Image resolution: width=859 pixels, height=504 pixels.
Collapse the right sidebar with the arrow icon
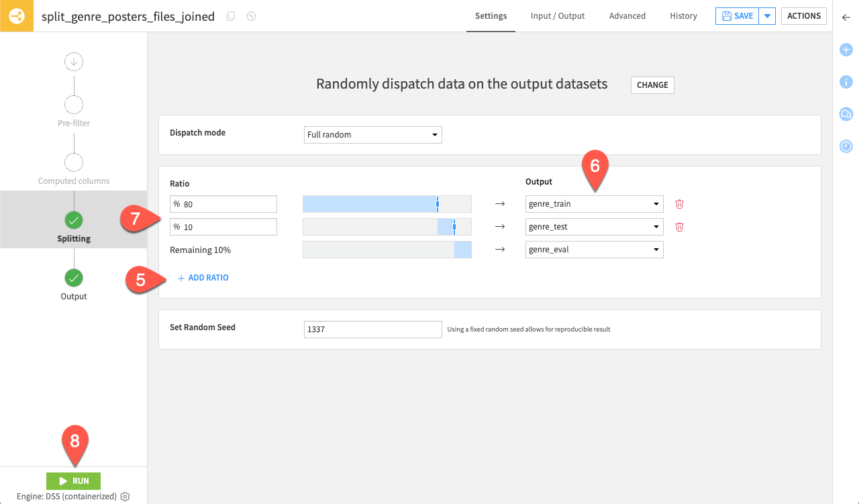(x=846, y=18)
